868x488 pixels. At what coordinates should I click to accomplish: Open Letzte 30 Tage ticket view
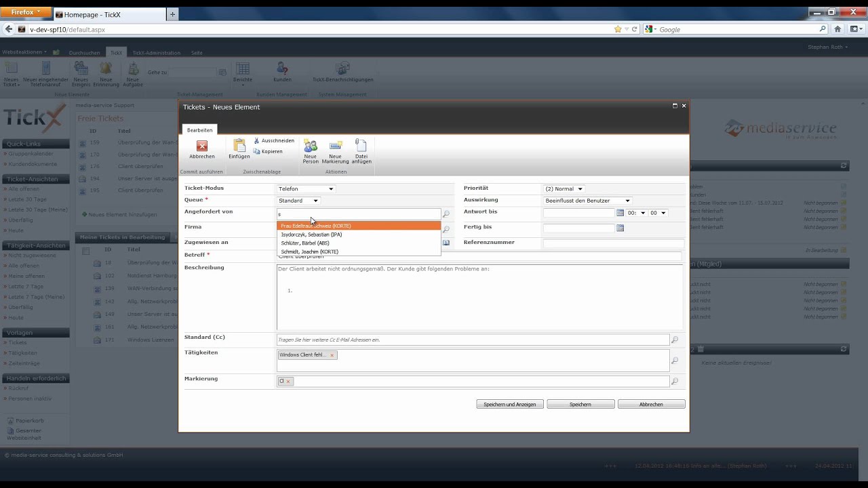(28, 200)
